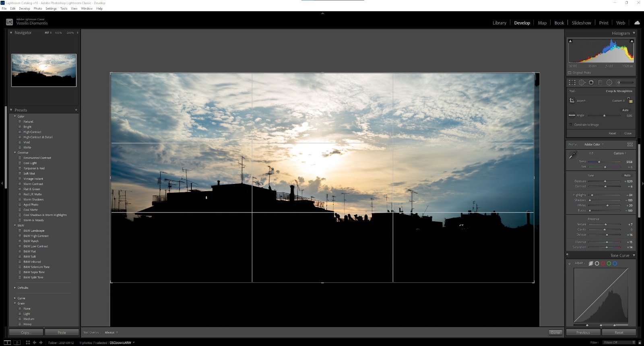Open the Adobe Color profile dropdown
The image size is (644, 346).
(594, 144)
